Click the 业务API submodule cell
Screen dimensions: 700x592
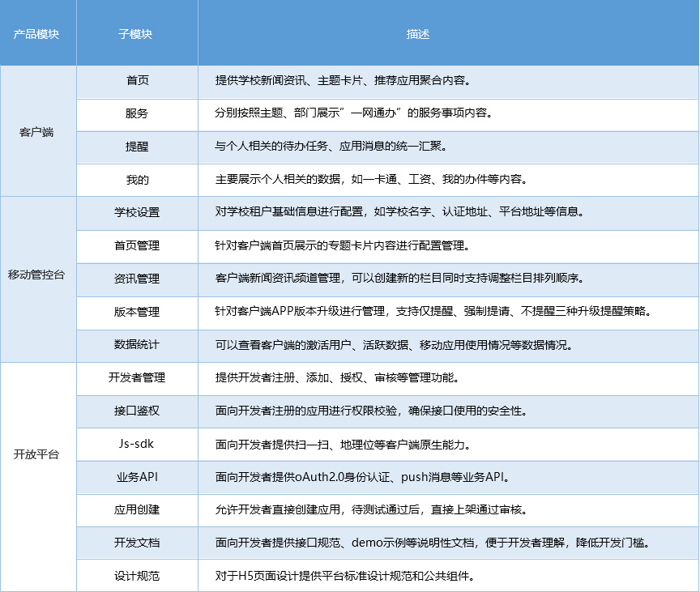coord(138,477)
